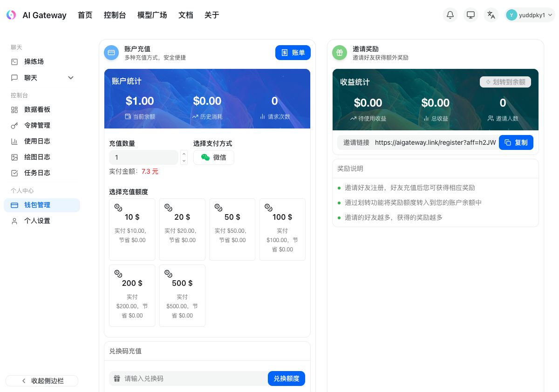
Task: Click the 绘图日志 image icon
Action: [14, 157]
